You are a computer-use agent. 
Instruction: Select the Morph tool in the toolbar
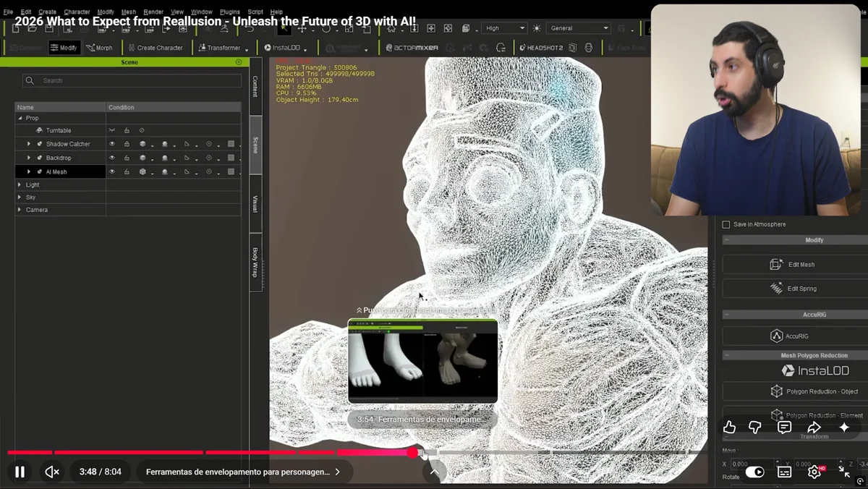pyautogui.click(x=101, y=47)
